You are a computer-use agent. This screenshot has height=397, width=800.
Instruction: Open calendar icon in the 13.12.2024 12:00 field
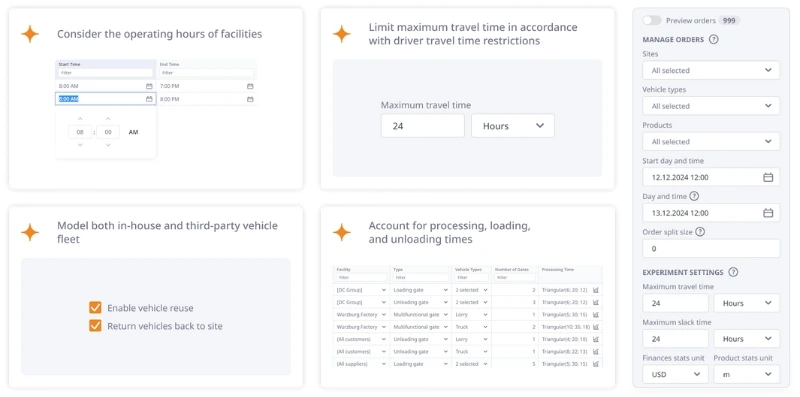tap(768, 213)
